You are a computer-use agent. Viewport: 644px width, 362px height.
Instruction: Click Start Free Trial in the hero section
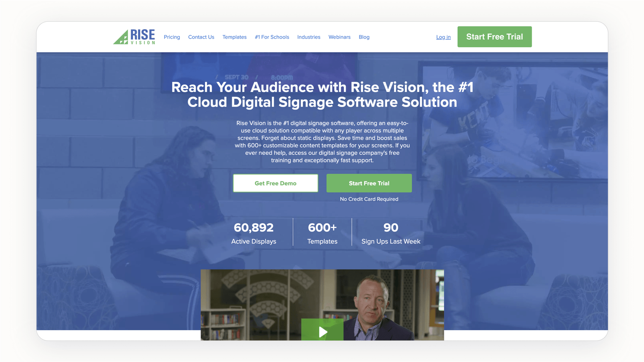[369, 183]
